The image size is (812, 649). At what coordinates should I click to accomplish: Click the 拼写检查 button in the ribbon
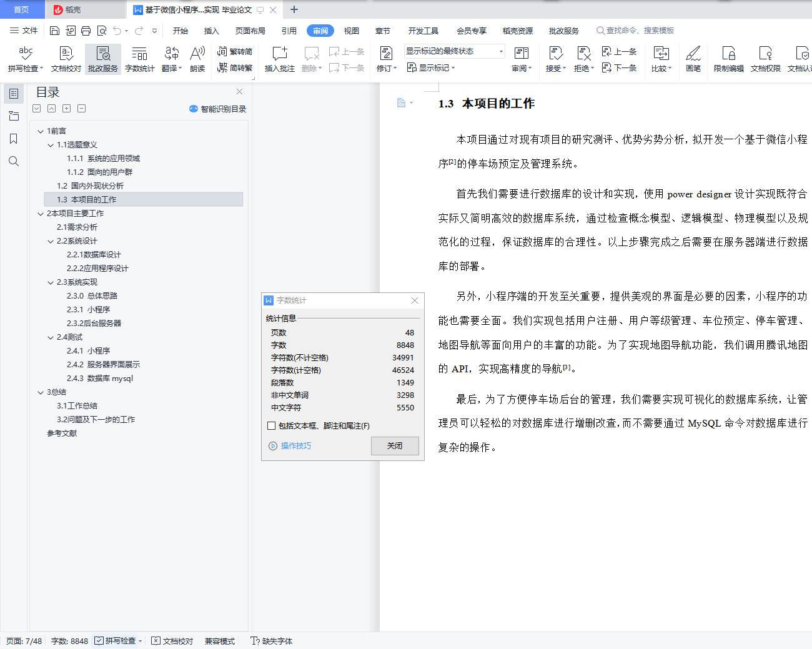click(x=26, y=59)
